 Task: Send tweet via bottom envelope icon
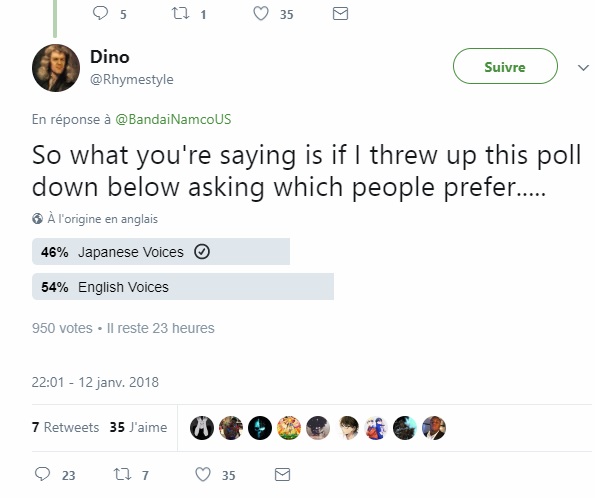click(x=282, y=474)
